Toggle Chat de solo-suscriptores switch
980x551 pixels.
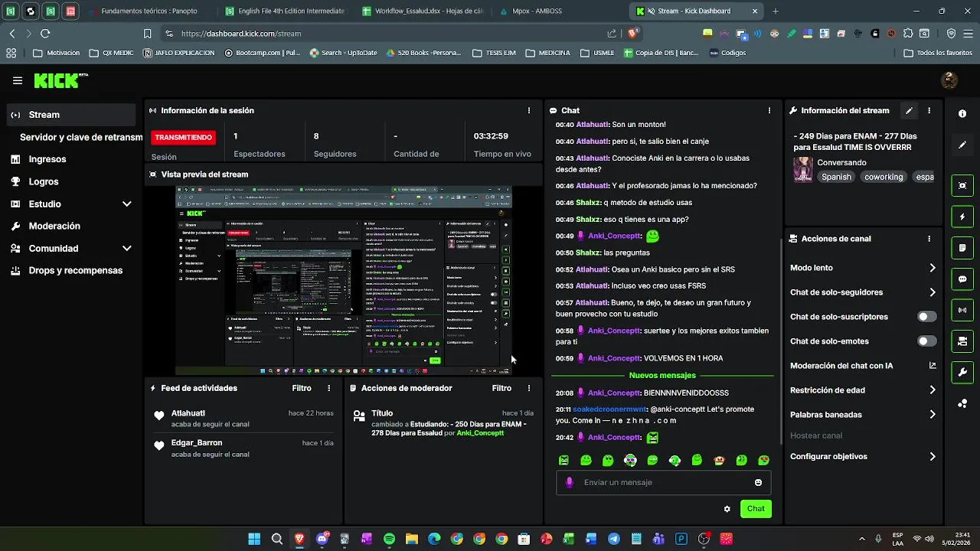[x=926, y=317]
